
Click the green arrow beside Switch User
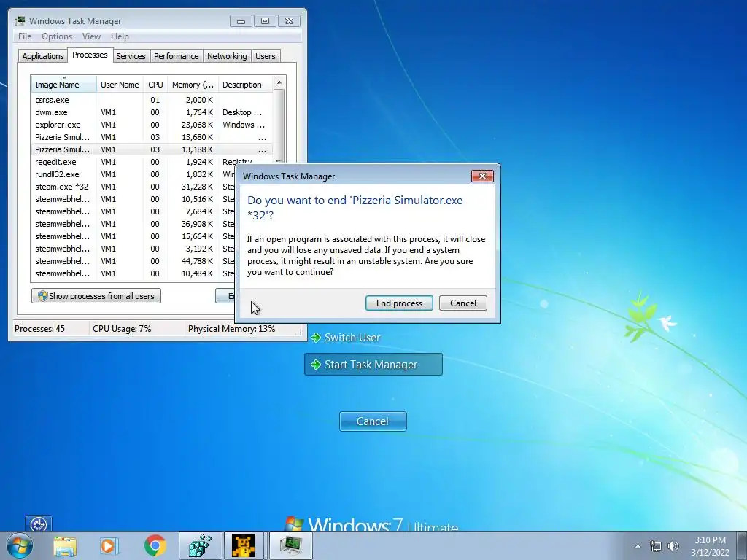click(x=315, y=338)
